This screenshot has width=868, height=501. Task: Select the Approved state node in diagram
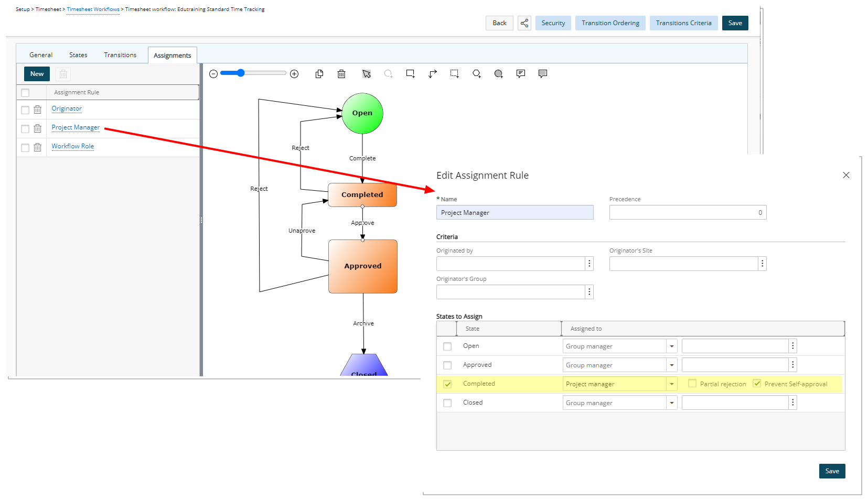[x=363, y=266]
